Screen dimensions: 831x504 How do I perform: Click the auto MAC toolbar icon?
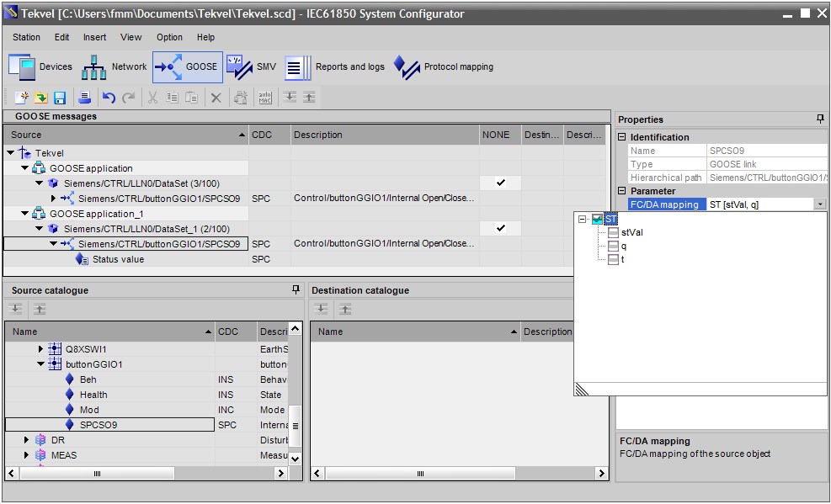click(264, 98)
